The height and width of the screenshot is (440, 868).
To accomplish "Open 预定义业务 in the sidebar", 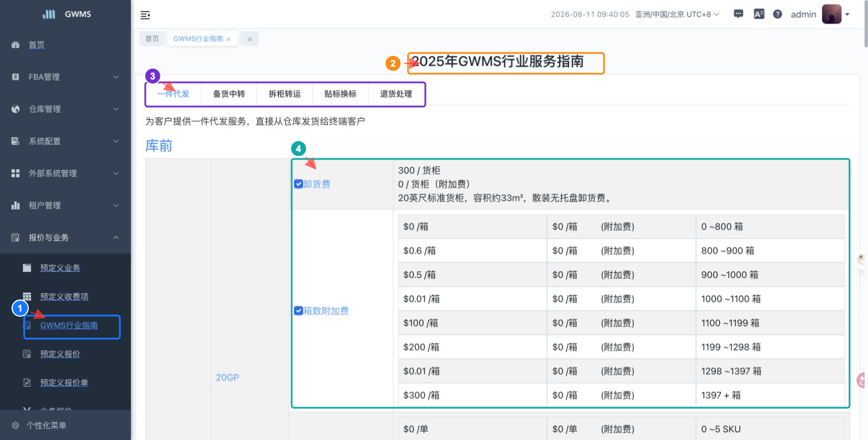I will tap(60, 268).
